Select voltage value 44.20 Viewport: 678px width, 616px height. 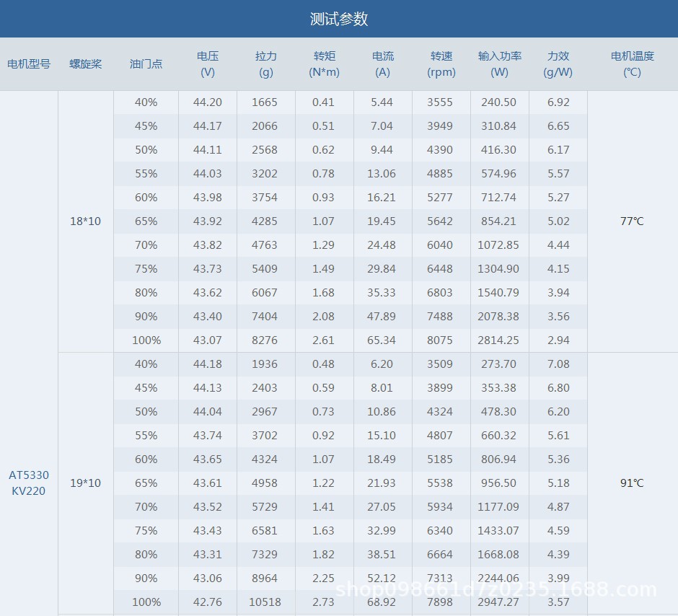(x=208, y=102)
